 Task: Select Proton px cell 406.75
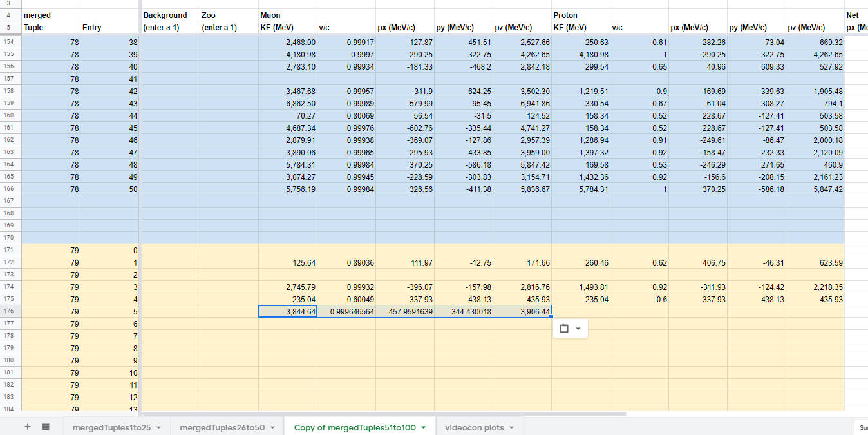[698, 262]
